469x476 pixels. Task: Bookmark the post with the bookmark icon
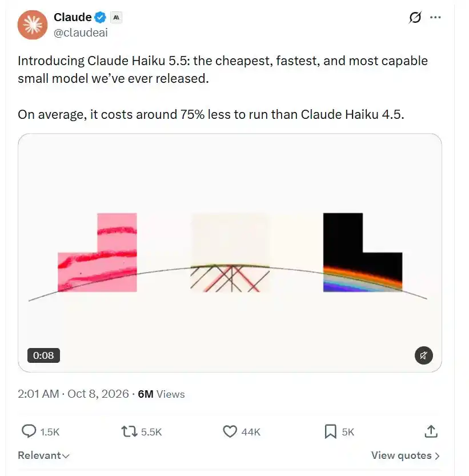tap(331, 431)
